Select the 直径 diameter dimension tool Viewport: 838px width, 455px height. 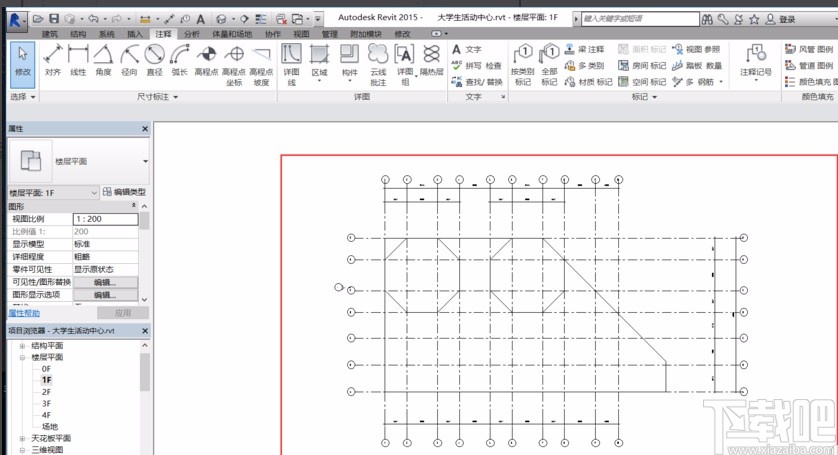click(154, 60)
